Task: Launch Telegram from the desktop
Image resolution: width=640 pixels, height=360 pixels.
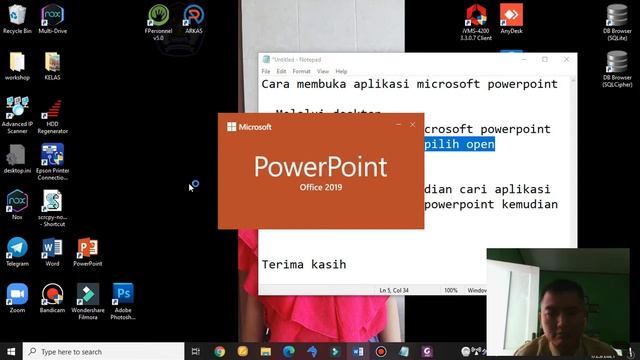Action: point(17,252)
